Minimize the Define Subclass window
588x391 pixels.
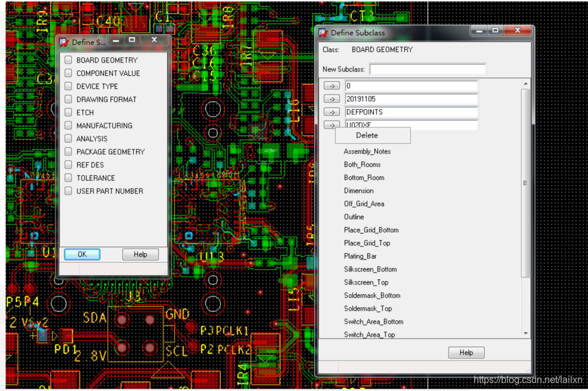[x=478, y=31]
